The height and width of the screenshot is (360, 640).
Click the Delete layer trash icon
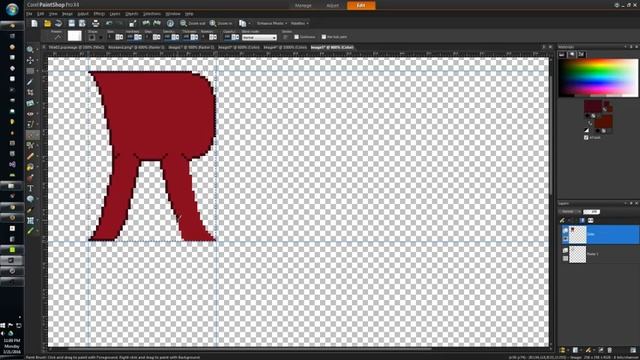[609, 350]
